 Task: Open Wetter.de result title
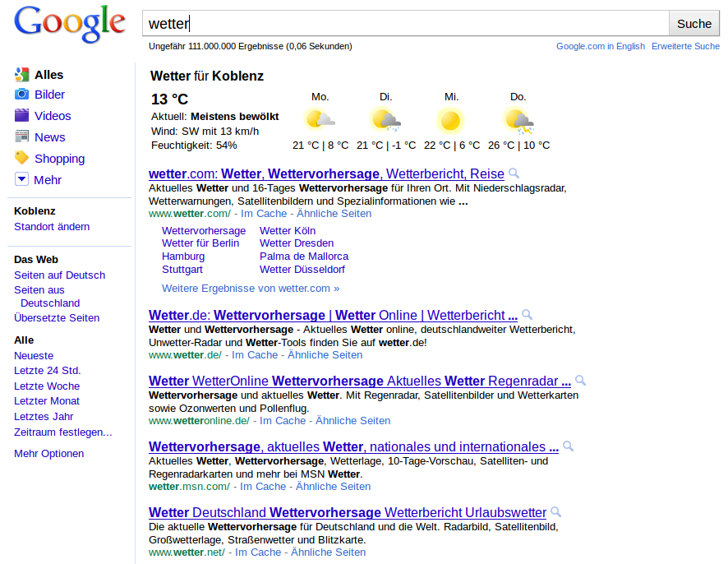tap(333, 315)
